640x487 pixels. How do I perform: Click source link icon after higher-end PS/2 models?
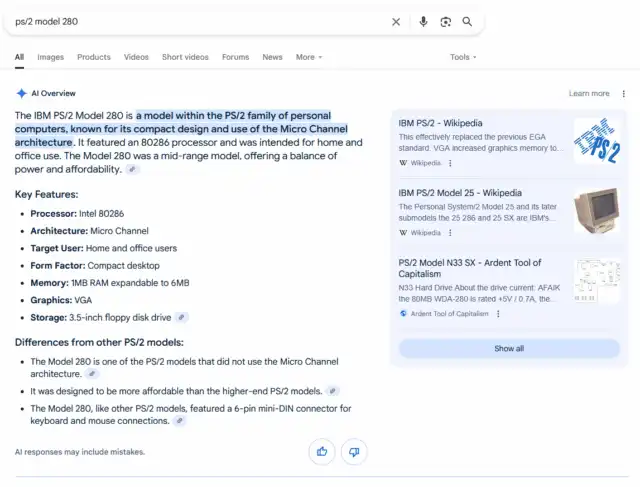(x=333, y=391)
